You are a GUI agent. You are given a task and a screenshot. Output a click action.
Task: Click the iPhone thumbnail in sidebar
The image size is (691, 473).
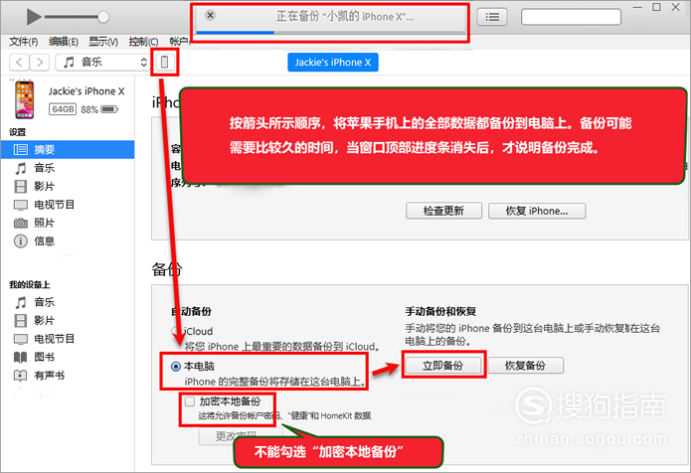25,100
